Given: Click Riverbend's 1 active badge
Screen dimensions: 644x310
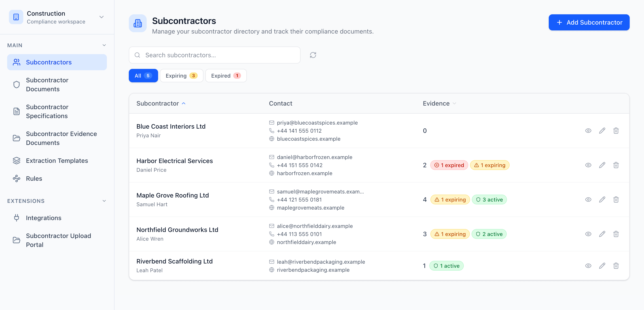Looking at the screenshot, I should tap(447, 266).
